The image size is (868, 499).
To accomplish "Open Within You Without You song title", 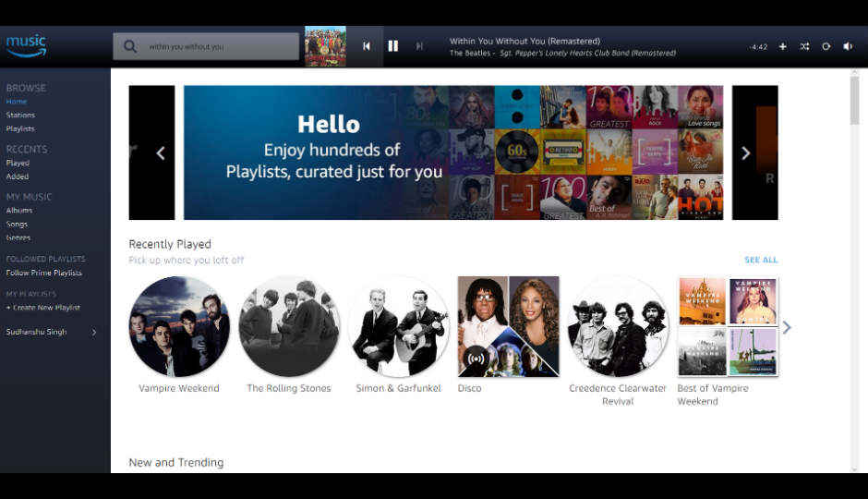I will pos(524,41).
